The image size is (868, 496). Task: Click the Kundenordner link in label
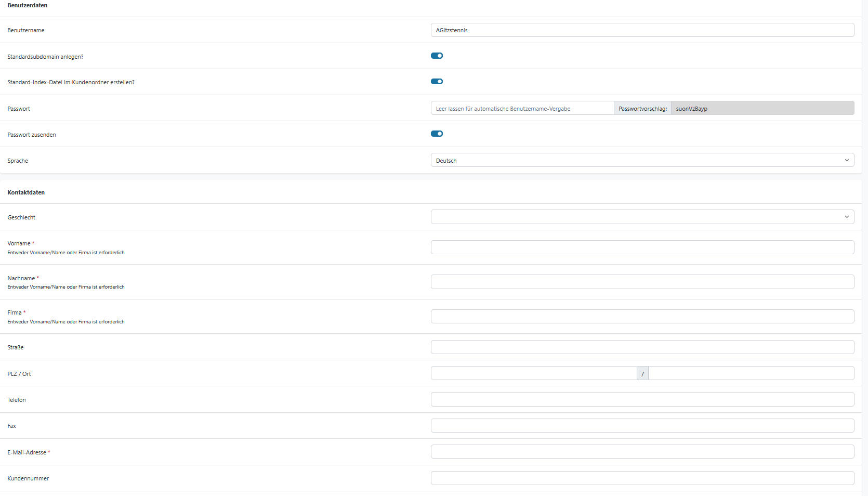coord(90,82)
